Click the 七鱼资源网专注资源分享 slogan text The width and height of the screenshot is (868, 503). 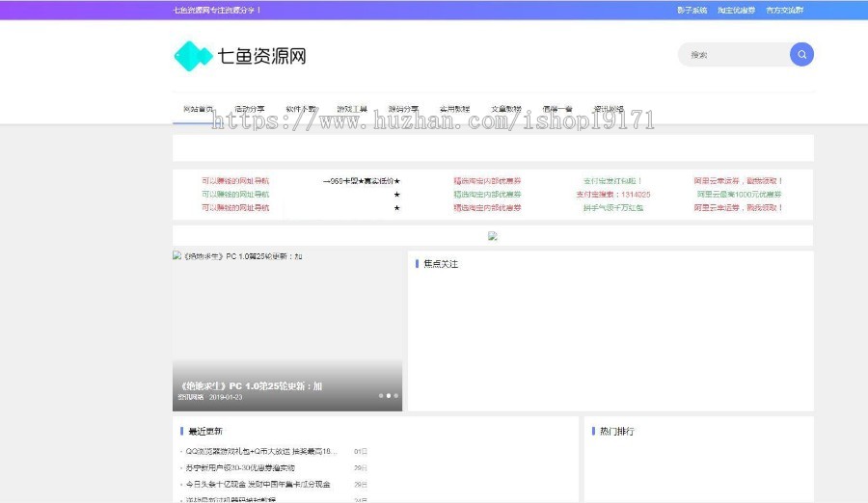(x=216, y=10)
